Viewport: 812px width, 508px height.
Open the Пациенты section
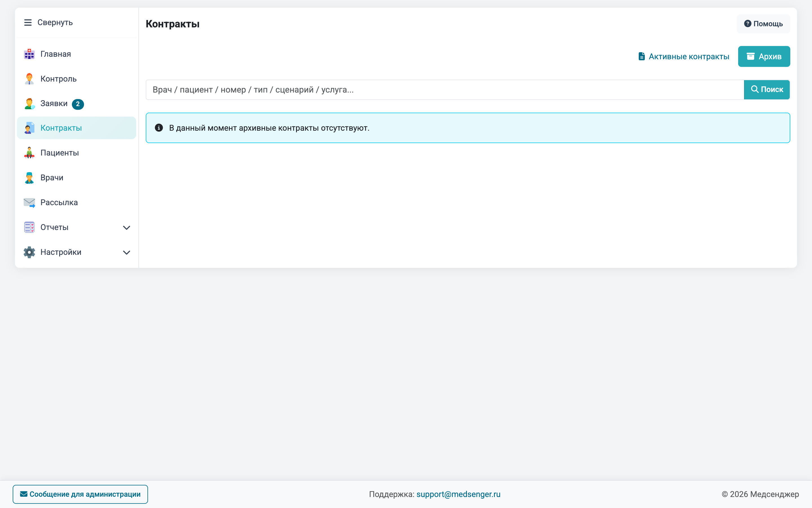tap(76, 153)
